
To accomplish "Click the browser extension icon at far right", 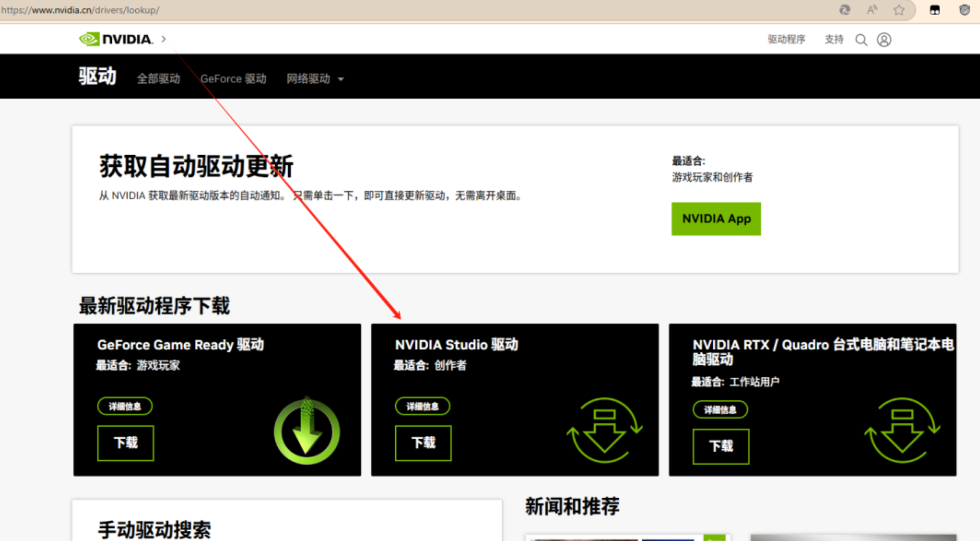I will [x=965, y=10].
